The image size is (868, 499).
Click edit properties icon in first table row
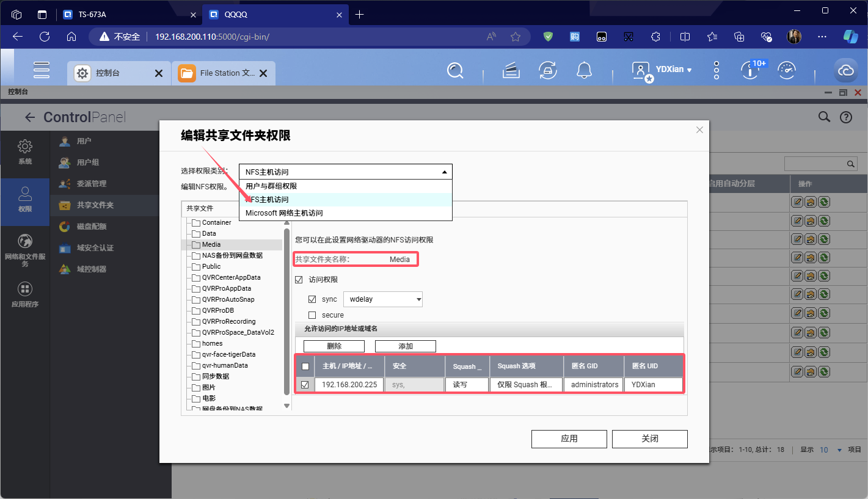(x=797, y=202)
